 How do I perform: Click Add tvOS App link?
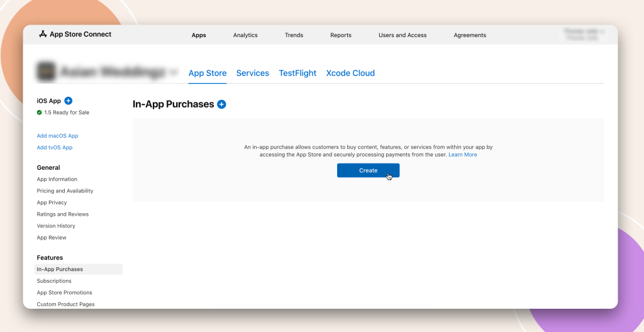(55, 148)
